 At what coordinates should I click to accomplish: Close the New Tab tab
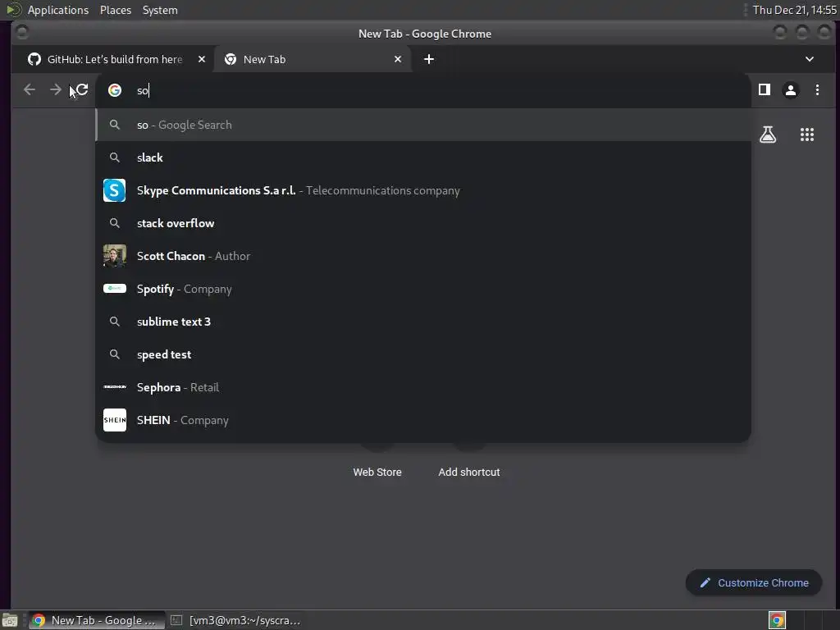tap(398, 59)
